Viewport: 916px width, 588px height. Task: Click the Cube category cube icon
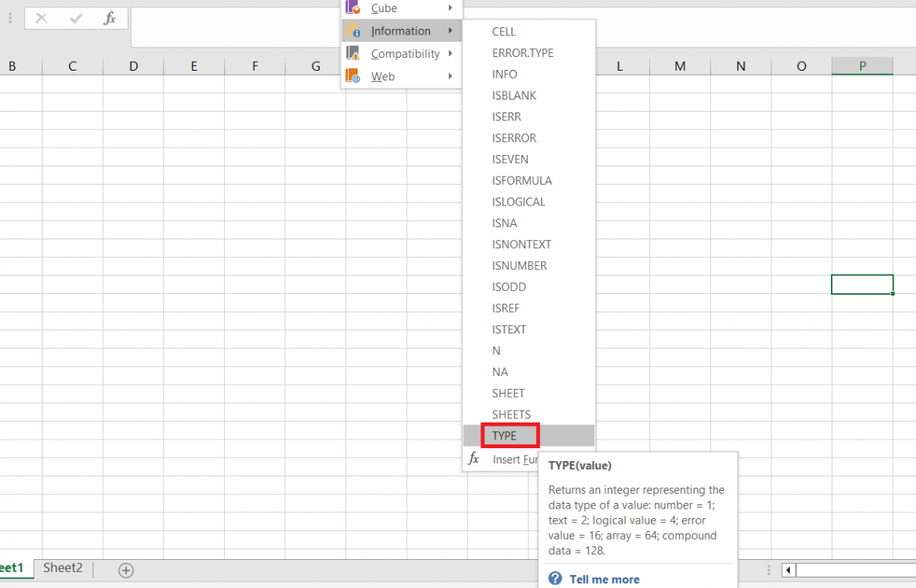pyautogui.click(x=352, y=8)
